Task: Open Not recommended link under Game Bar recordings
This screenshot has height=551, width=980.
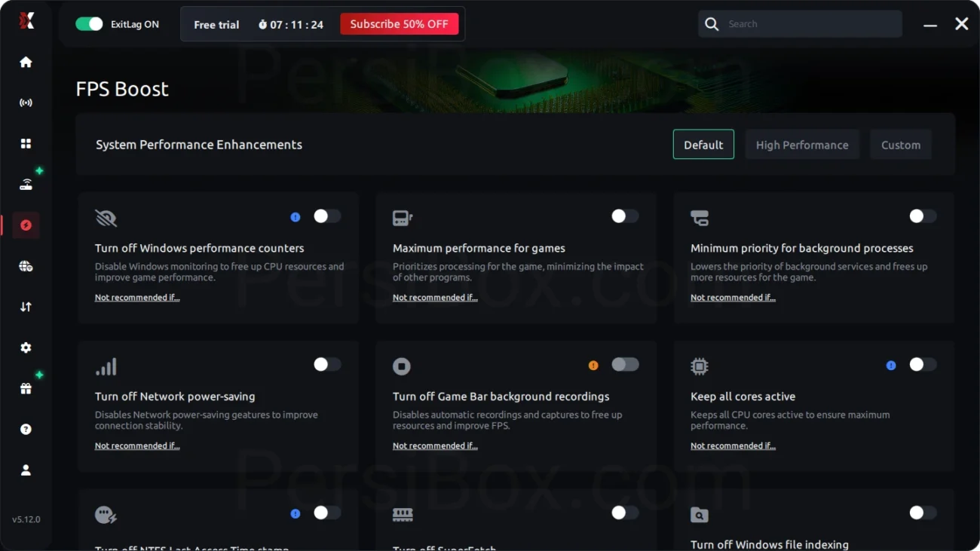Action: (x=435, y=446)
